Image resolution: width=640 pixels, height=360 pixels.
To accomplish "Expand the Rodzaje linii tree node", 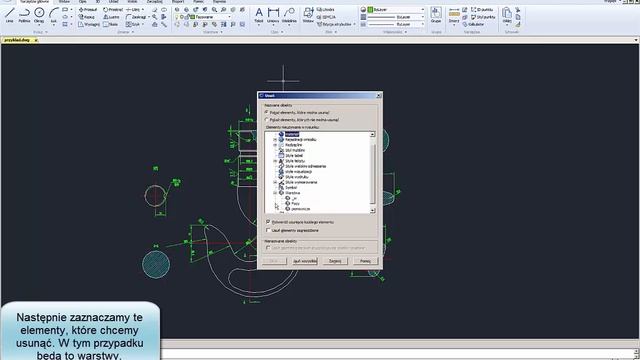I will click(275, 145).
